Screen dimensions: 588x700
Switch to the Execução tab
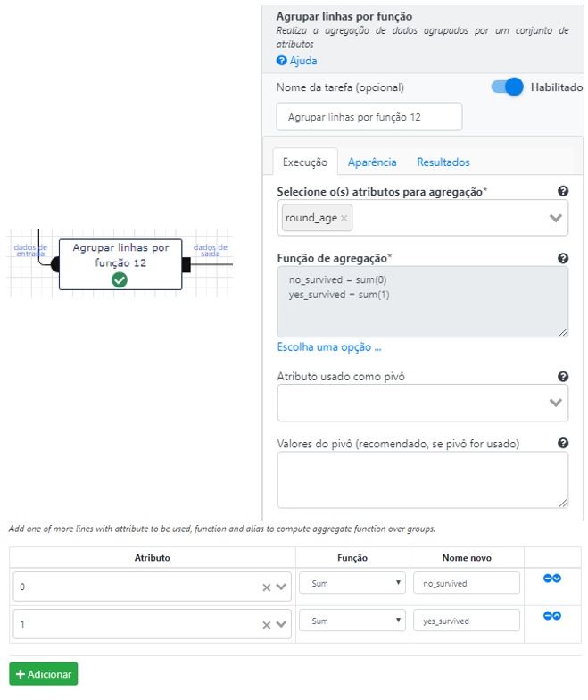coord(305,162)
